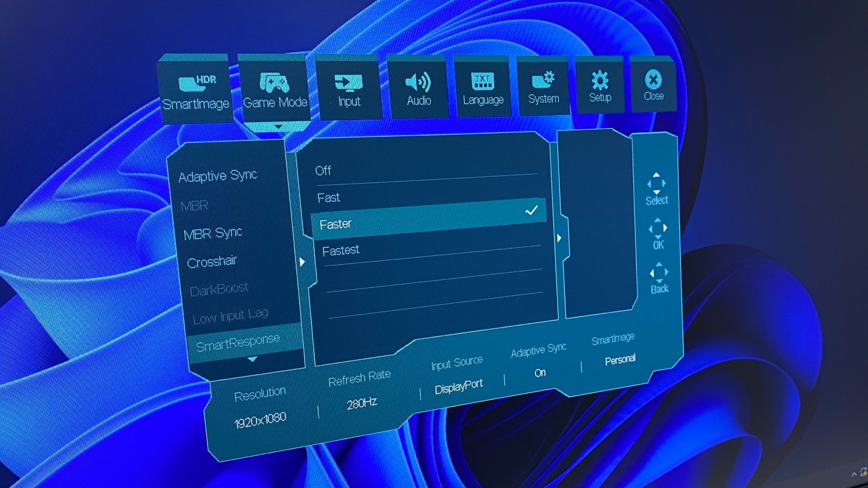Viewport: 868px width, 488px height.
Task: Click the 280Hz refresh rate value
Action: pyautogui.click(x=362, y=403)
